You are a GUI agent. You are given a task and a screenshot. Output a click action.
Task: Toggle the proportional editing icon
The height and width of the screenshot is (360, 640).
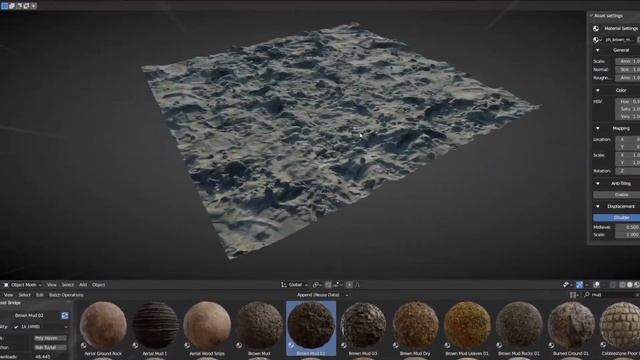click(x=349, y=285)
